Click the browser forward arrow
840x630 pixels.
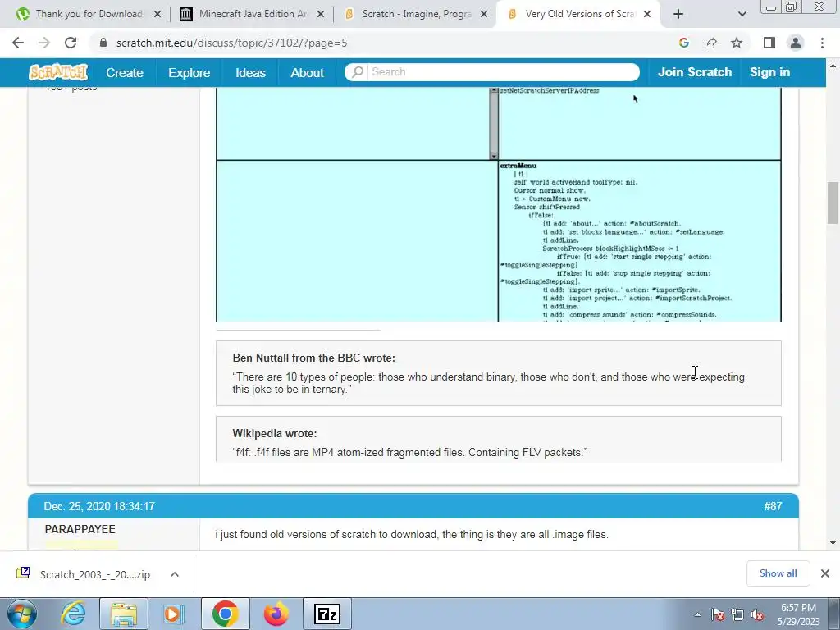pos(44,43)
